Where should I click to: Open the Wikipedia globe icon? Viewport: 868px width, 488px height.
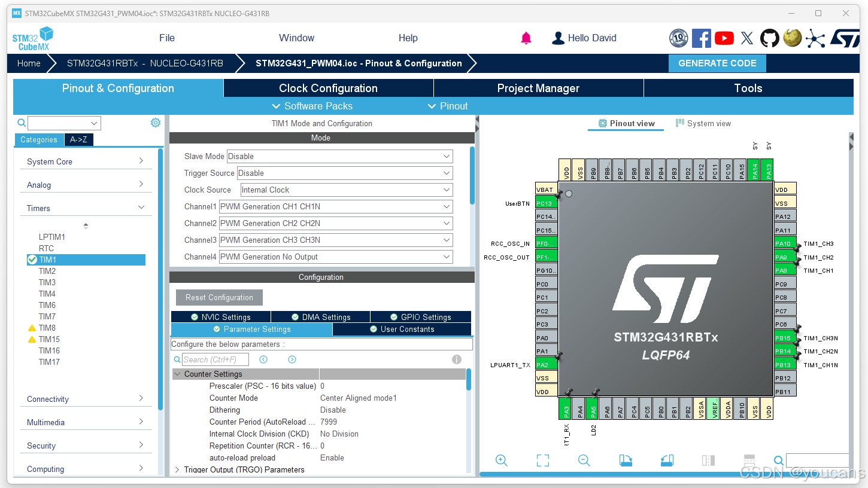(793, 38)
